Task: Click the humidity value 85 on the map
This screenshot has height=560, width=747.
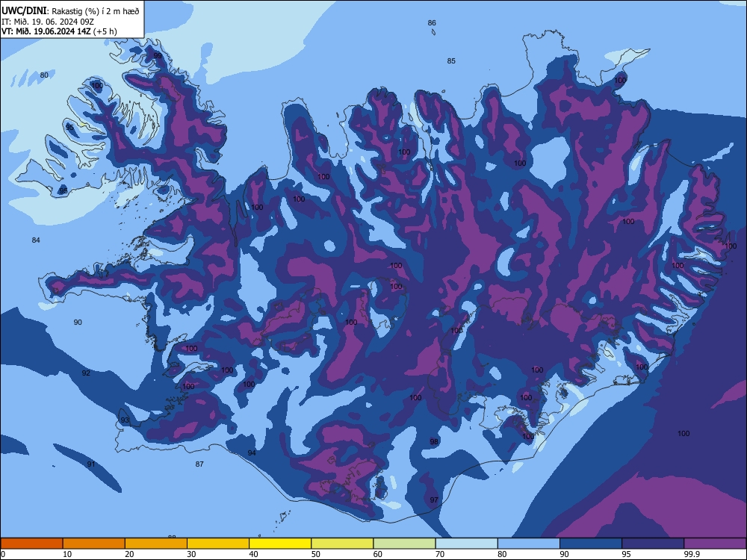Action: [x=451, y=61]
